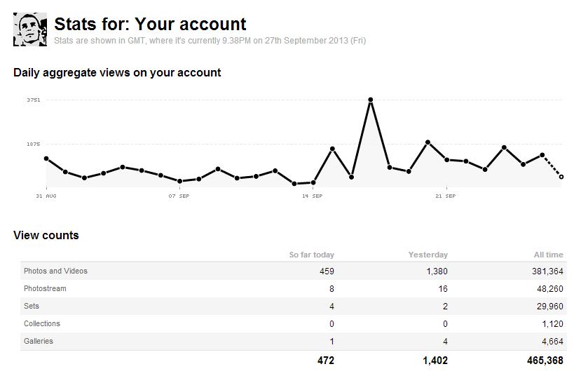The width and height of the screenshot is (588, 383).
Task: Open the Collections stats row
Action: (x=42, y=323)
